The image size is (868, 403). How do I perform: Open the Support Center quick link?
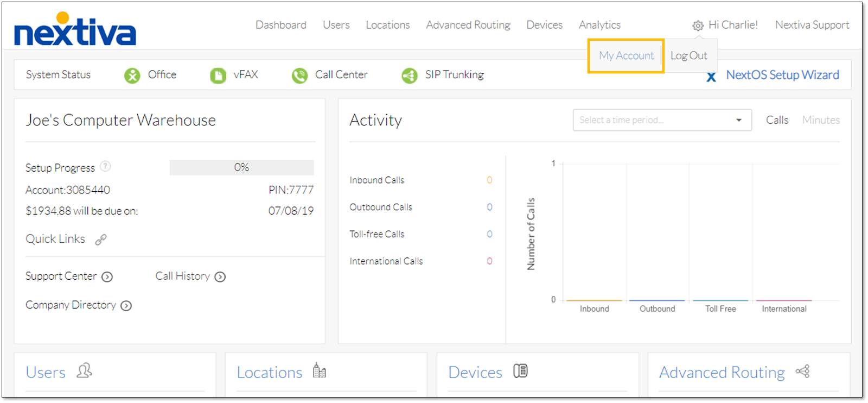61,276
